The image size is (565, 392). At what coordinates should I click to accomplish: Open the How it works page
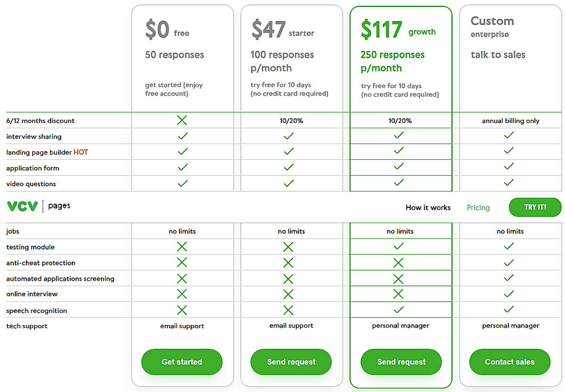pos(428,207)
